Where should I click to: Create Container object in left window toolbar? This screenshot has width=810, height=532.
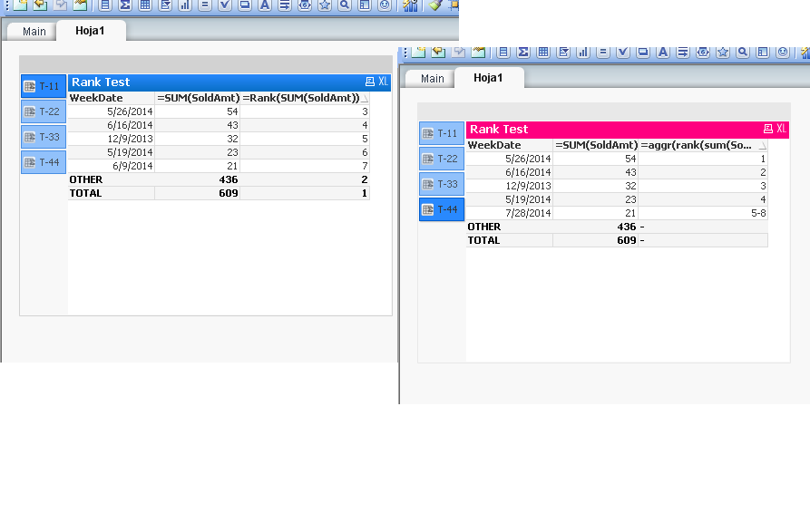(365, 5)
